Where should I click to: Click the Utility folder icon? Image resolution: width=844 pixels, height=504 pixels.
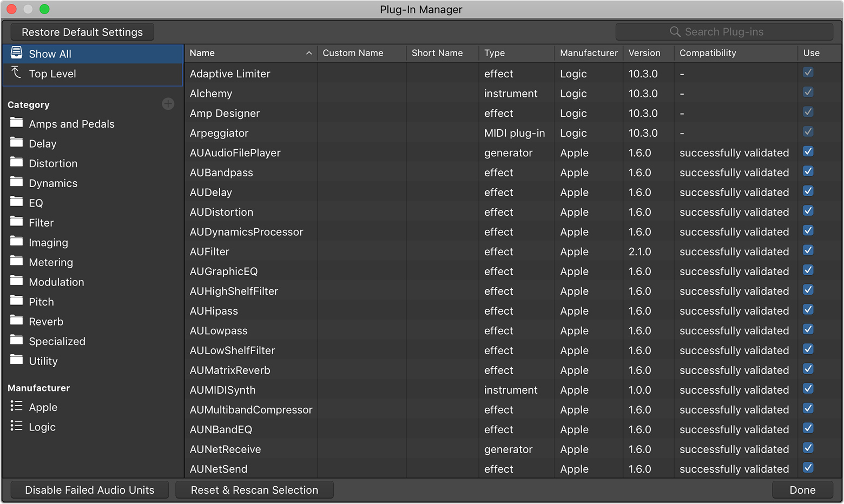point(17,360)
